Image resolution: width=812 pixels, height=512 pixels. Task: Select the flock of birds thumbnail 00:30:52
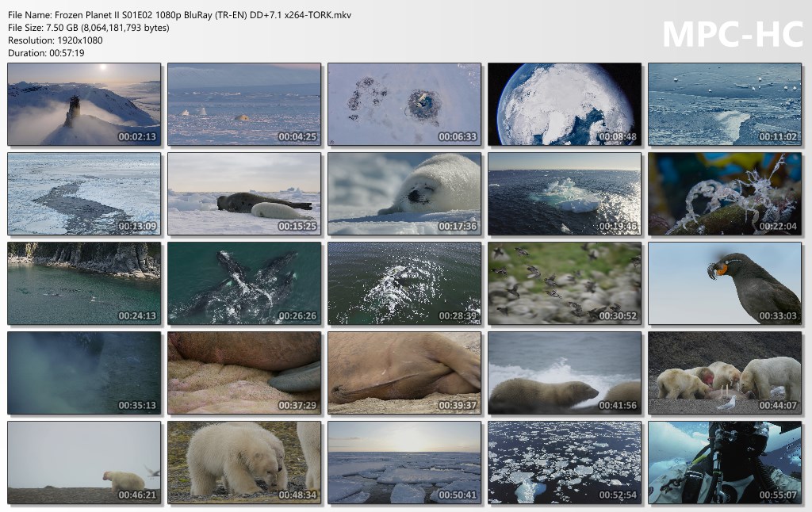coord(565,283)
